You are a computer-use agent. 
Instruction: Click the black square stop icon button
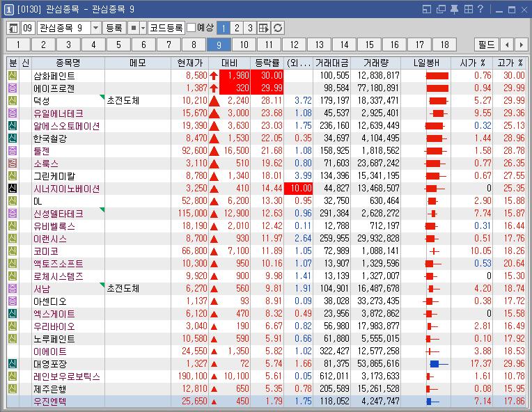click(133, 28)
